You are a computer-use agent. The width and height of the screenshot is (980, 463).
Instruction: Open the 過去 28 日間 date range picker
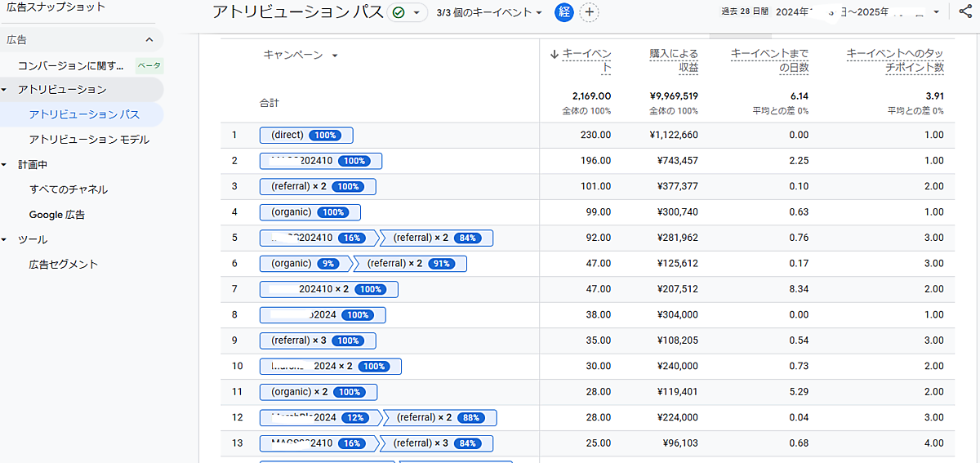tap(831, 12)
